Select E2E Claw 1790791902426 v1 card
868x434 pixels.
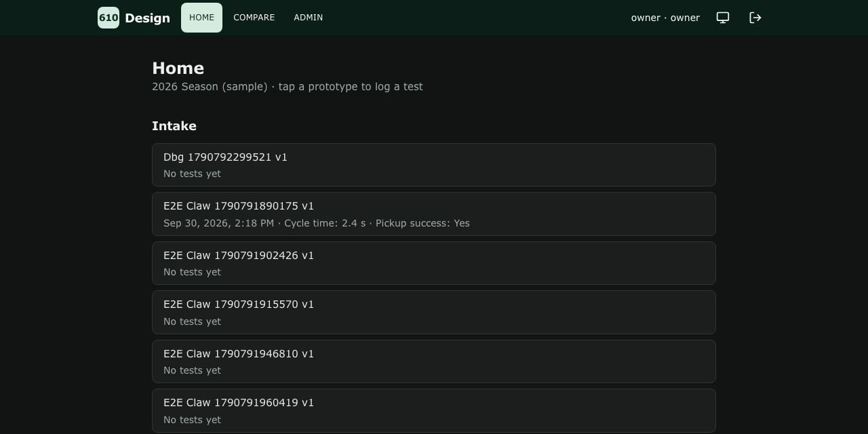click(x=434, y=263)
